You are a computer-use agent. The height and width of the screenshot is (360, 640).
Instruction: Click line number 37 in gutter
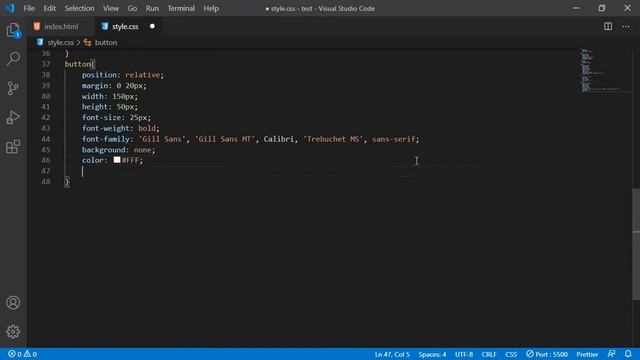click(46, 64)
